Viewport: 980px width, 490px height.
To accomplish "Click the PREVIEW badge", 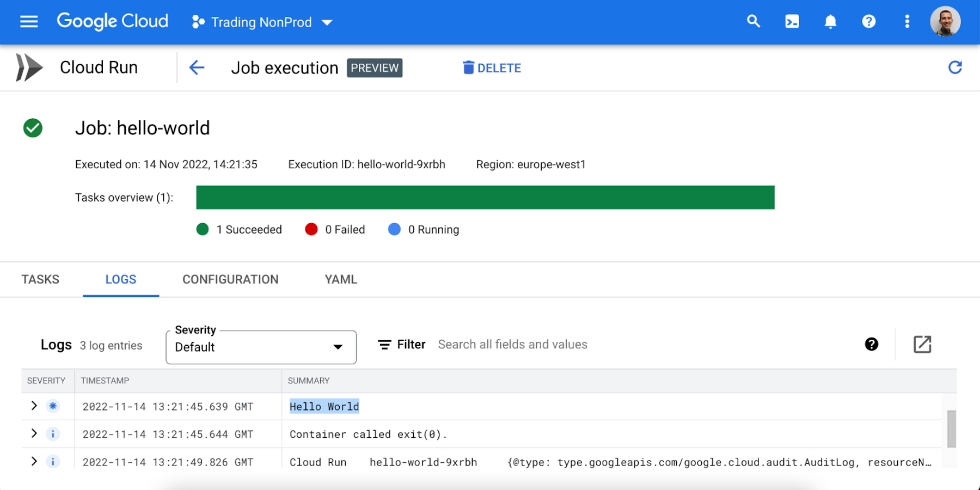I will tap(375, 68).
